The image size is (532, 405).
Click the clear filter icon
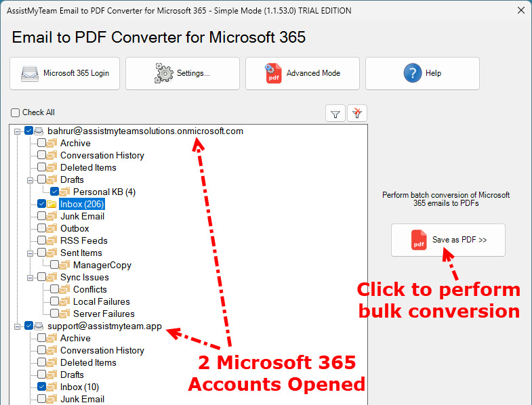357,114
